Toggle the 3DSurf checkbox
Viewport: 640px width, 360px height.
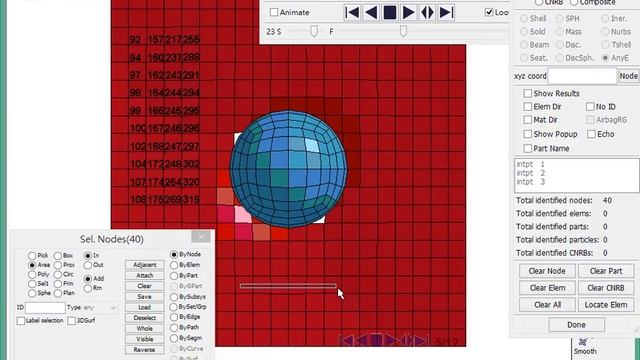pyautogui.click(x=71, y=321)
